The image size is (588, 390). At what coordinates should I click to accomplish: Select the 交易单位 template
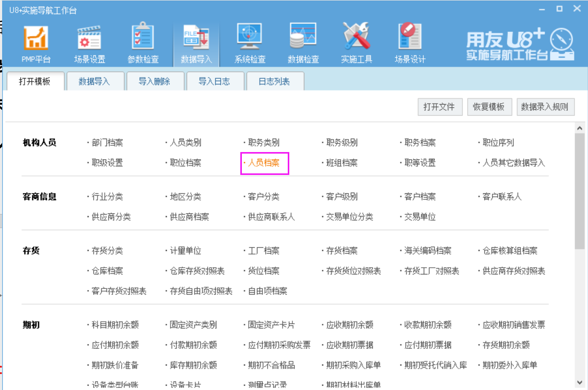tap(420, 217)
